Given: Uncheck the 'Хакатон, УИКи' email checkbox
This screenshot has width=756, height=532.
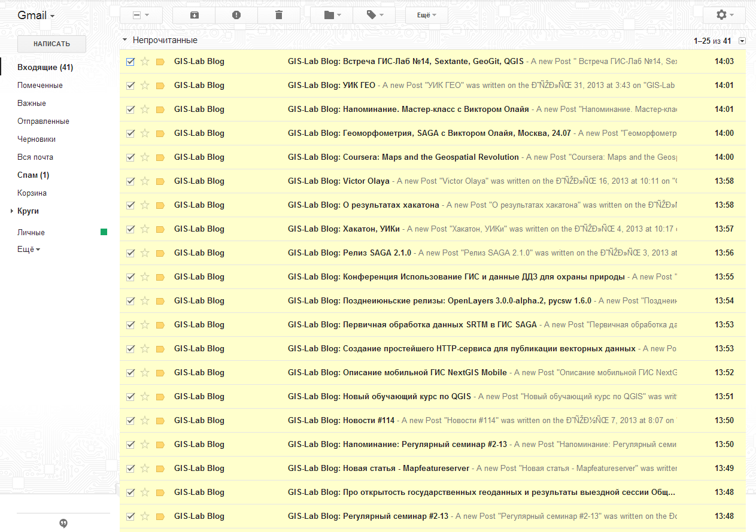Looking at the screenshot, I should [x=130, y=229].
